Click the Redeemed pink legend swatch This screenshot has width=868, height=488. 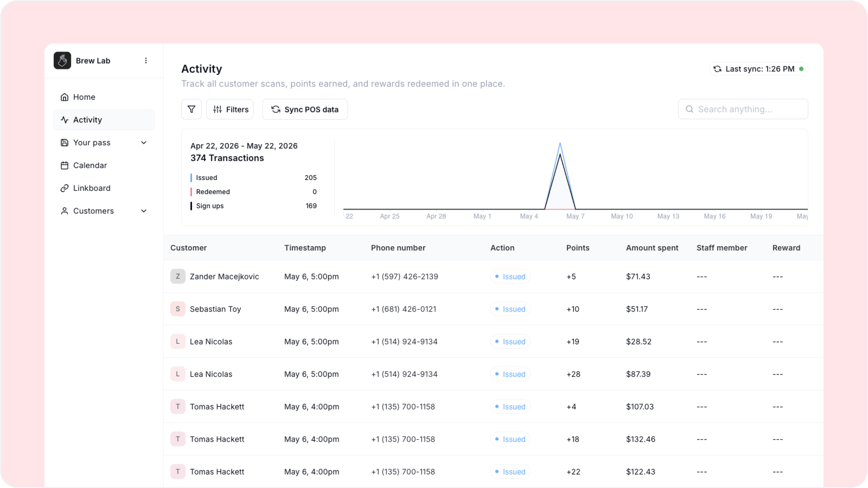click(x=191, y=192)
